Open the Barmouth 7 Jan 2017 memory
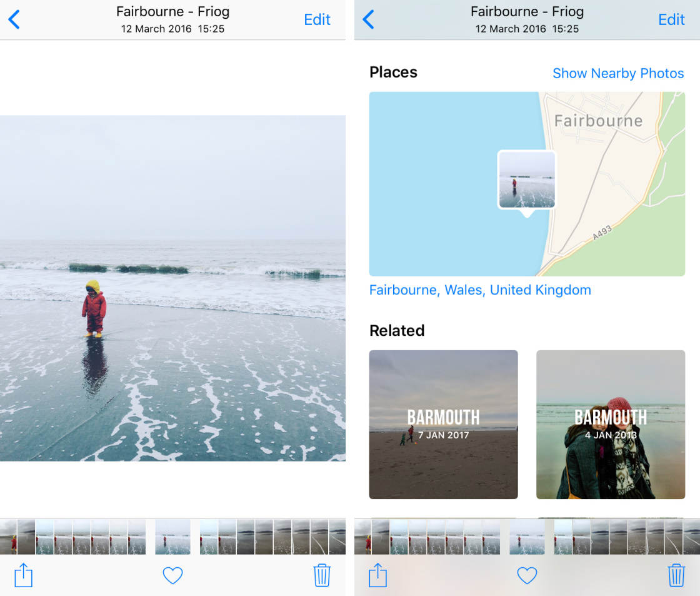Viewport: 700px width, 596px height. click(x=443, y=425)
